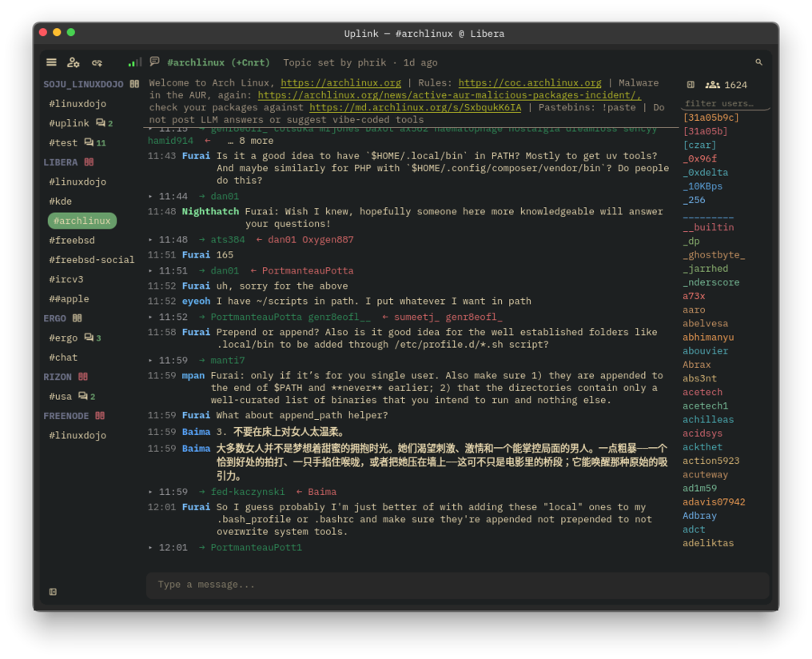Open the #kde channel
Viewport: 812px width, 659px height.
tap(61, 201)
